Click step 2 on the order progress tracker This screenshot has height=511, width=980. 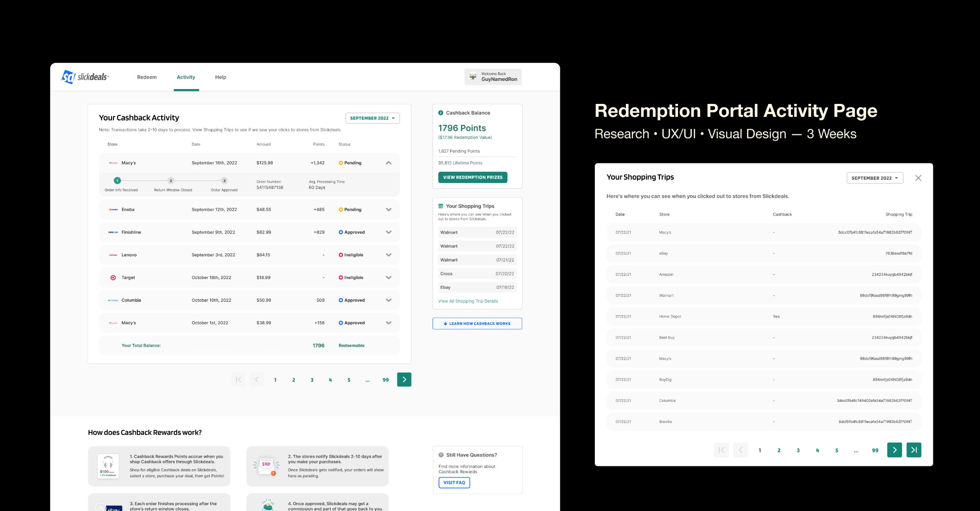point(171,181)
